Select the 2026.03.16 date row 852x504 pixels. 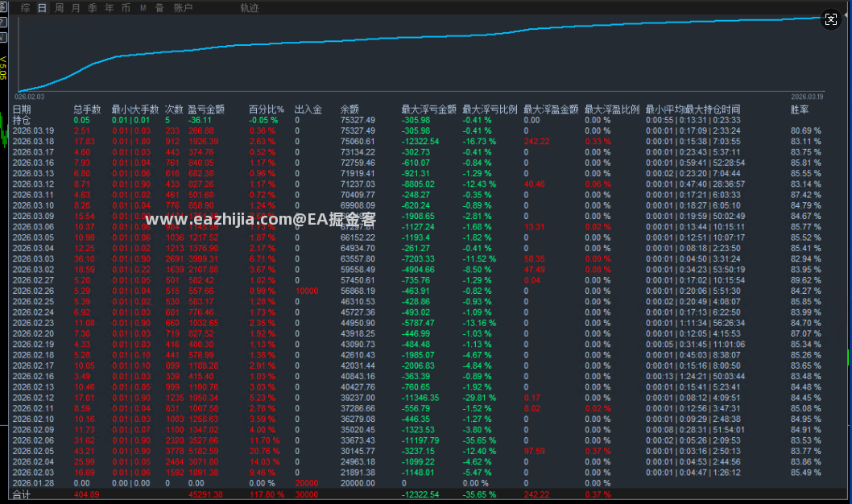pos(33,163)
